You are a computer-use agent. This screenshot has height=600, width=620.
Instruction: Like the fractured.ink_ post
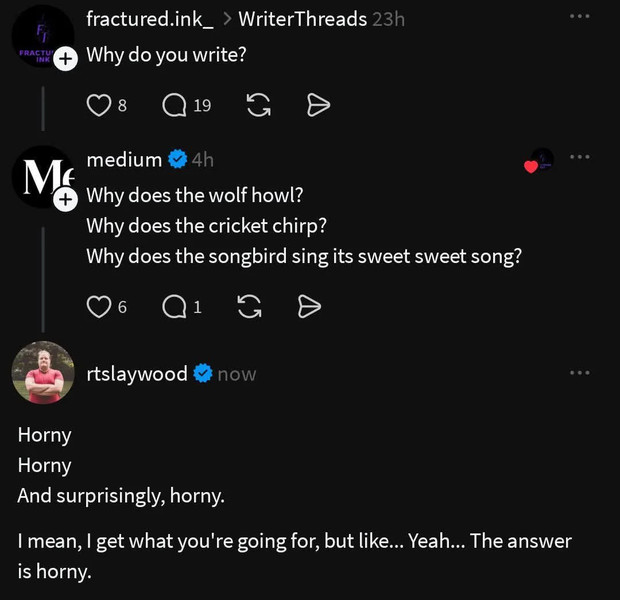(x=98, y=105)
